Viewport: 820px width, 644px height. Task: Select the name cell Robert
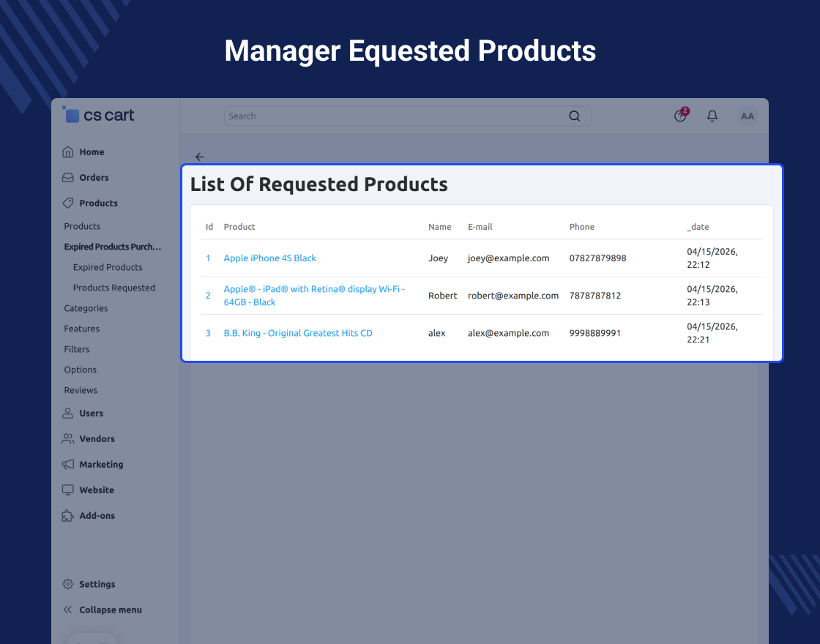point(443,296)
